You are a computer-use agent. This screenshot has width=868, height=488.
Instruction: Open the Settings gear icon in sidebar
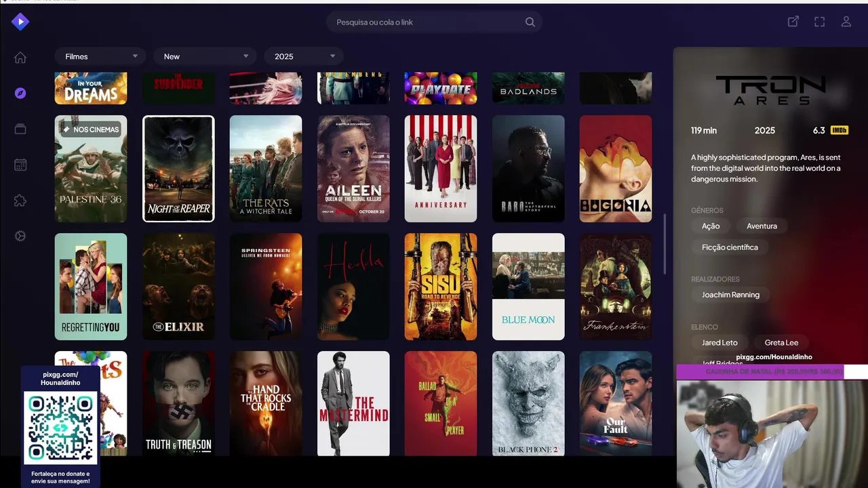(x=20, y=236)
